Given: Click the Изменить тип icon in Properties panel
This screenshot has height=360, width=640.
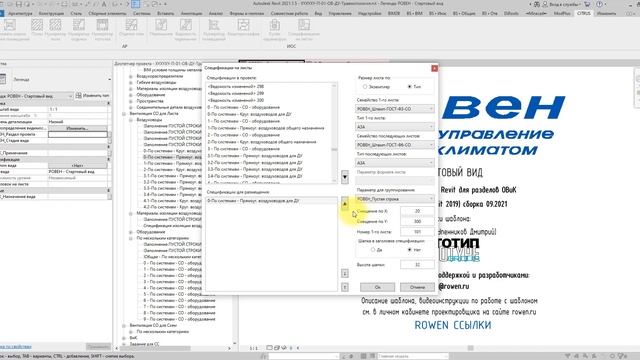Looking at the screenshot, I should coord(78,96).
